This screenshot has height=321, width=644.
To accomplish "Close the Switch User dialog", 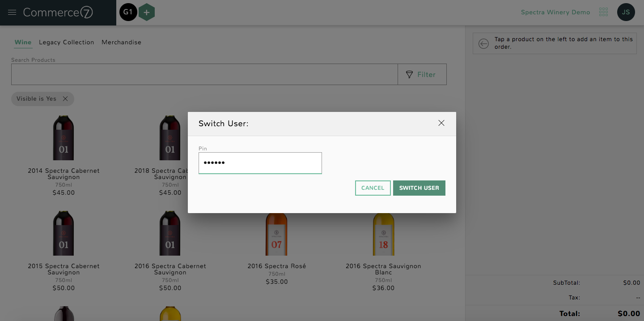I will (x=441, y=123).
